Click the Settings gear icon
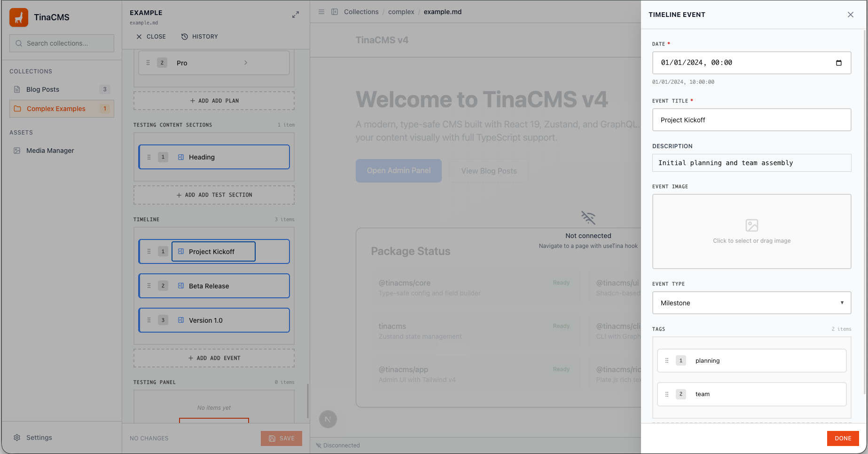The width and height of the screenshot is (868, 454). tap(17, 438)
